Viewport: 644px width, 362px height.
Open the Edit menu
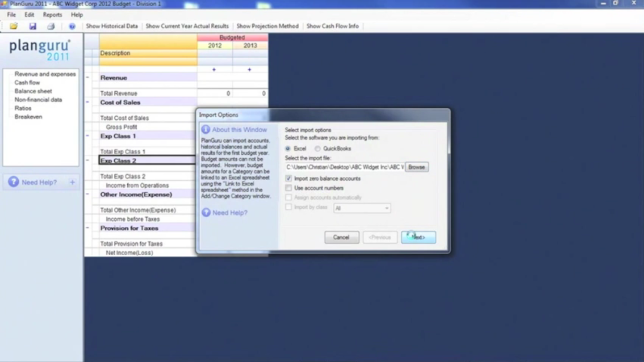pyautogui.click(x=29, y=15)
